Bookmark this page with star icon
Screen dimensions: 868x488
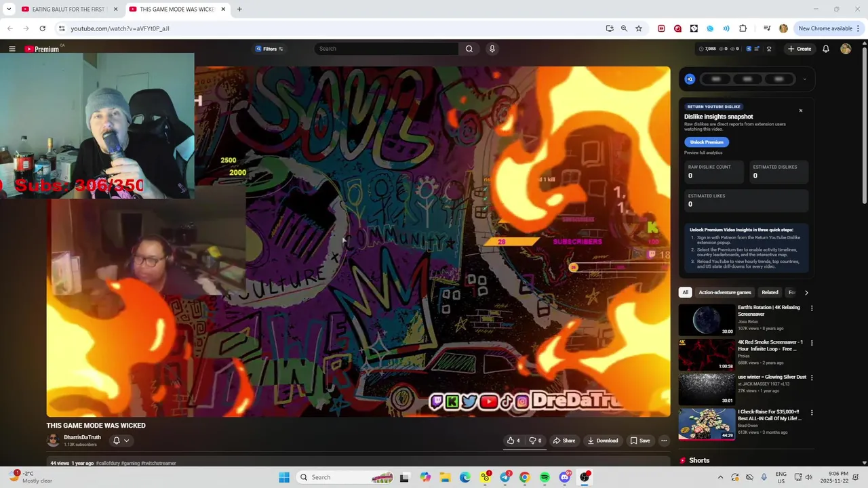tap(639, 28)
